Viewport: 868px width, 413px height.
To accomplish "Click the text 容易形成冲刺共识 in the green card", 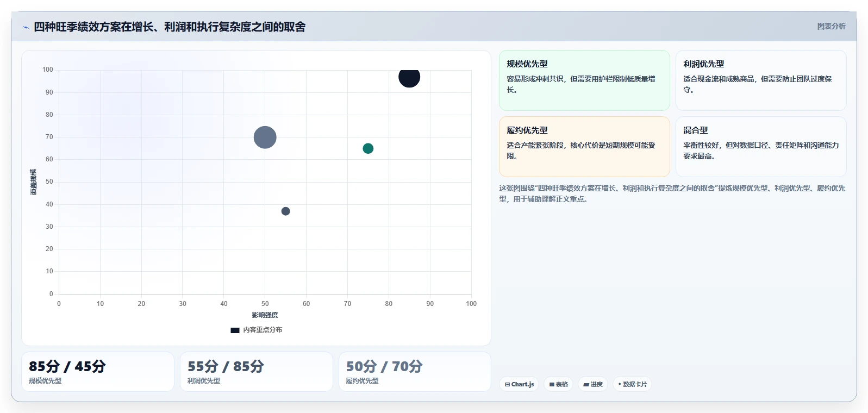I will pos(535,79).
